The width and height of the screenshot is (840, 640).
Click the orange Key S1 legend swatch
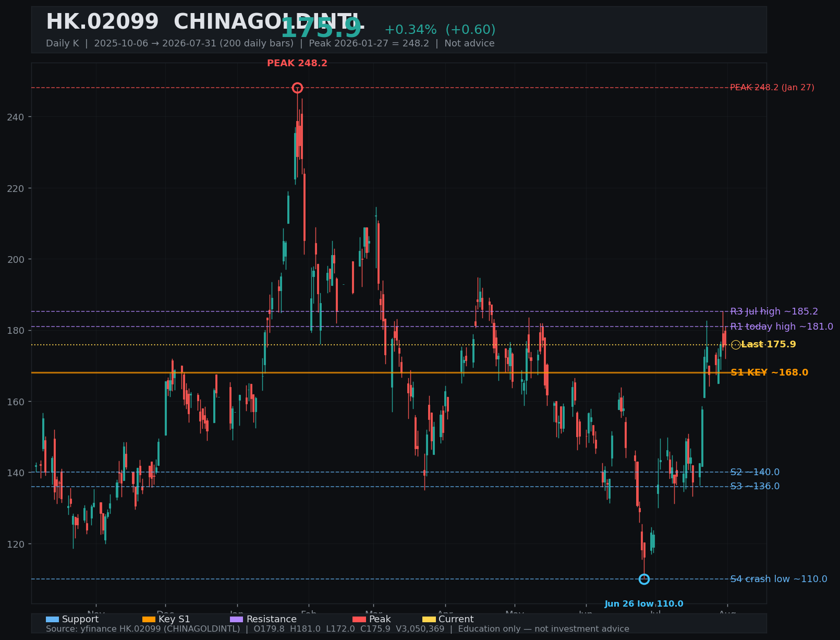pyautogui.click(x=149, y=620)
